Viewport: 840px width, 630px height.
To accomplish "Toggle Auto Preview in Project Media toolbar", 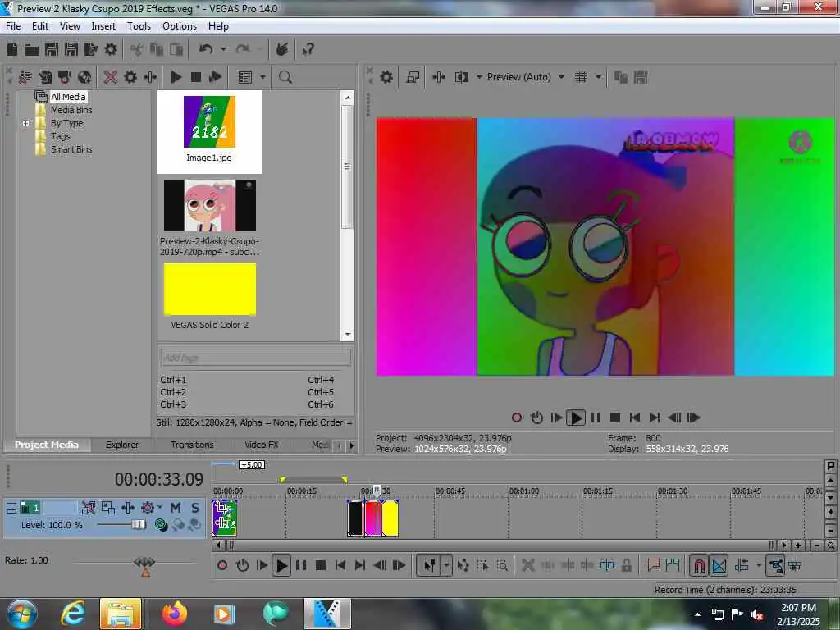I will point(216,77).
